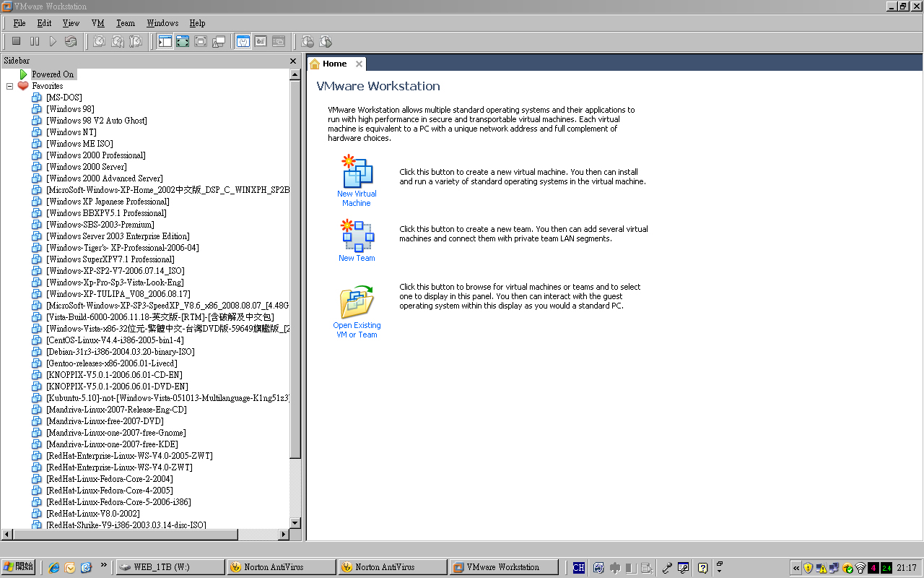Switch to WEB_1TB (W:) taskbar window

click(170, 567)
